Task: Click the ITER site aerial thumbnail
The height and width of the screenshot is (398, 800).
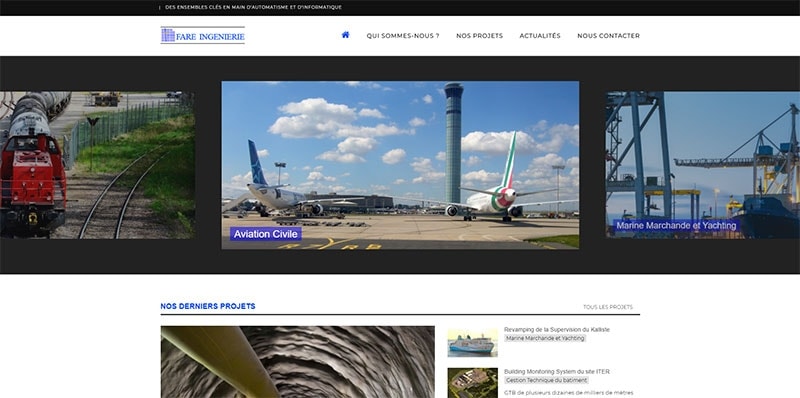Action: tap(472, 383)
